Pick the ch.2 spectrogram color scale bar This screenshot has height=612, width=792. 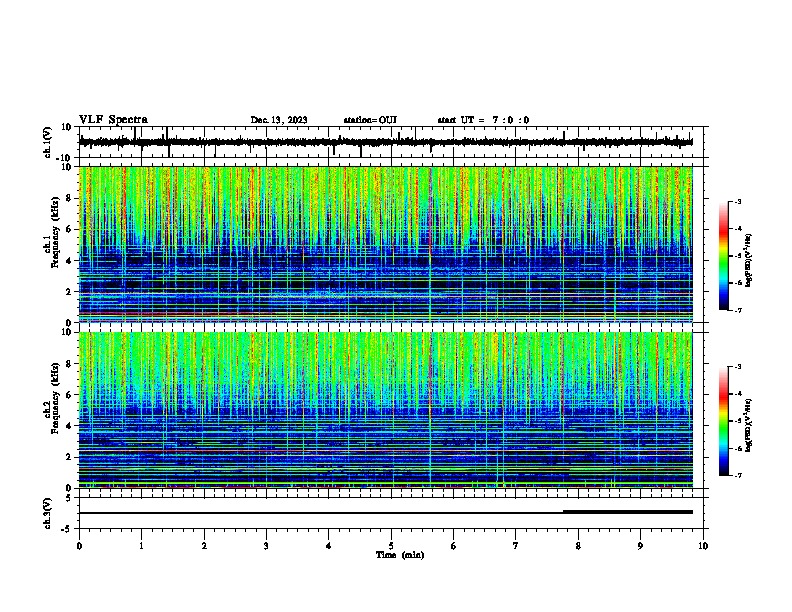pyautogui.click(x=724, y=421)
